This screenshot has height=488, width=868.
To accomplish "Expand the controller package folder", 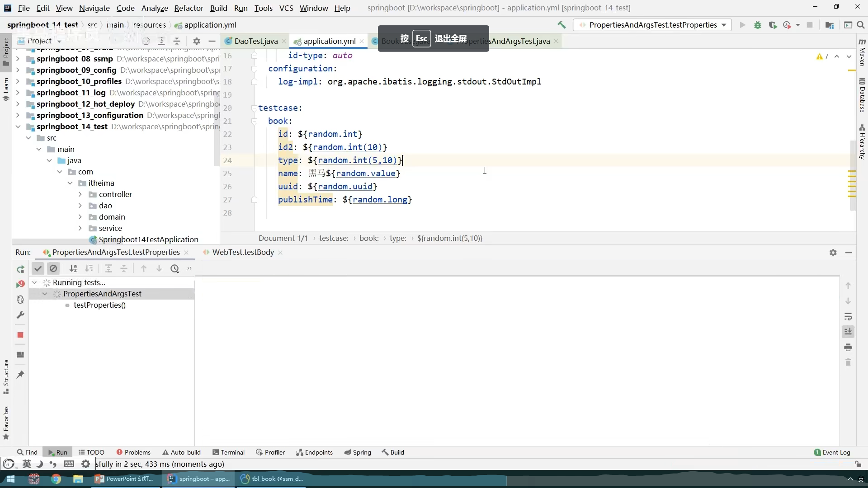I will [80, 194].
